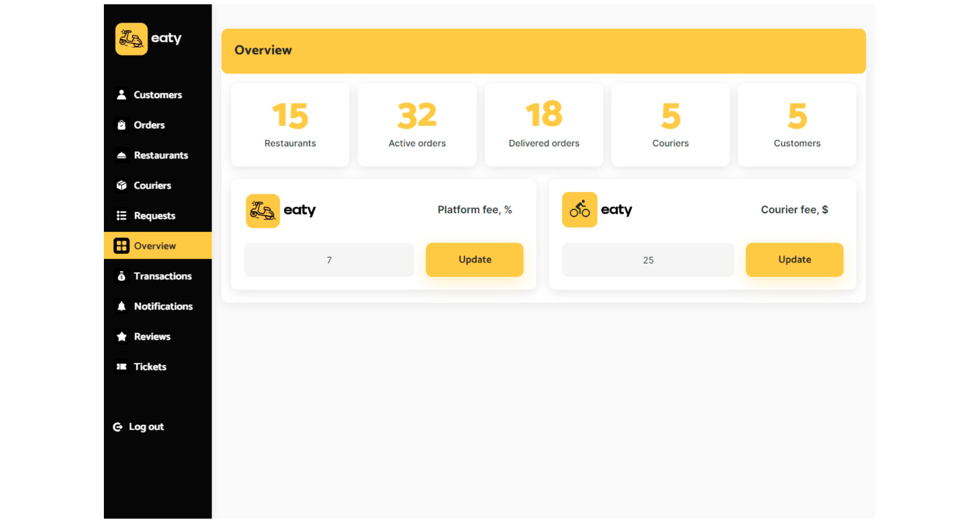980x524 pixels.
Task: Click the 5 Customers stat card
Action: pyautogui.click(x=797, y=125)
